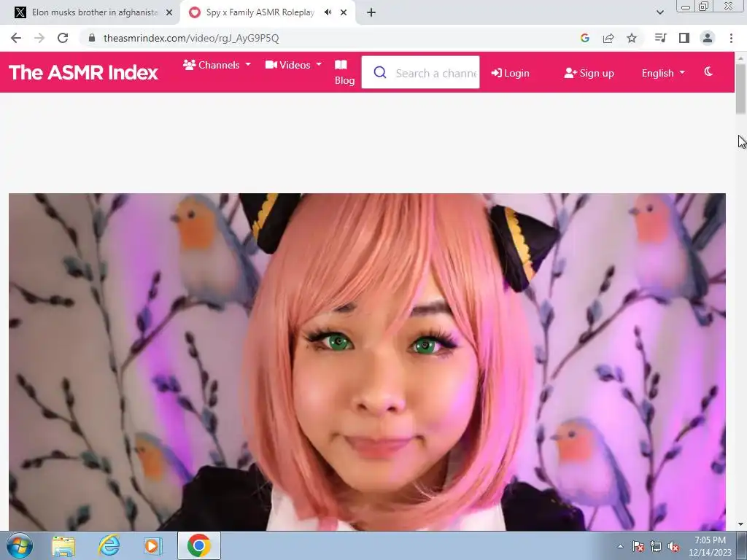Click the browser forward arrow
Image resolution: width=747 pixels, height=560 pixels.
(39, 38)
